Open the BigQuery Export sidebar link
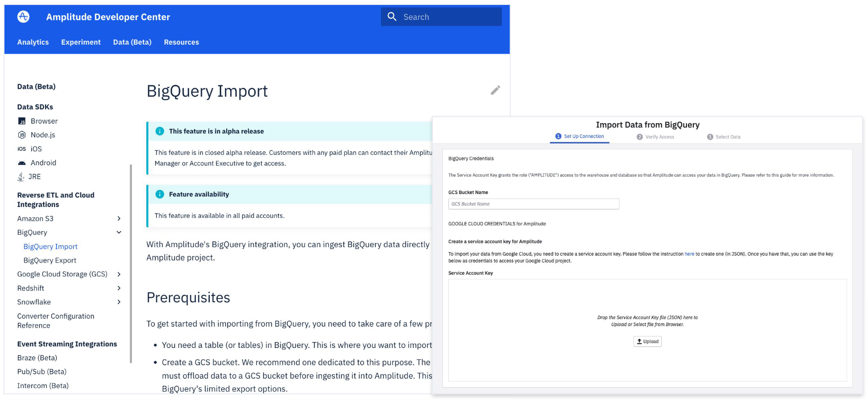Viewport: 868px width, 405px height. [x=50, y=260]
